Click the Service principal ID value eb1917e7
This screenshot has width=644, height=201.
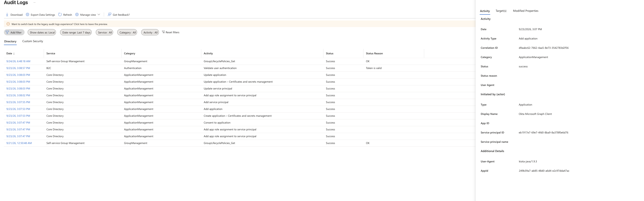pos(543,132)
